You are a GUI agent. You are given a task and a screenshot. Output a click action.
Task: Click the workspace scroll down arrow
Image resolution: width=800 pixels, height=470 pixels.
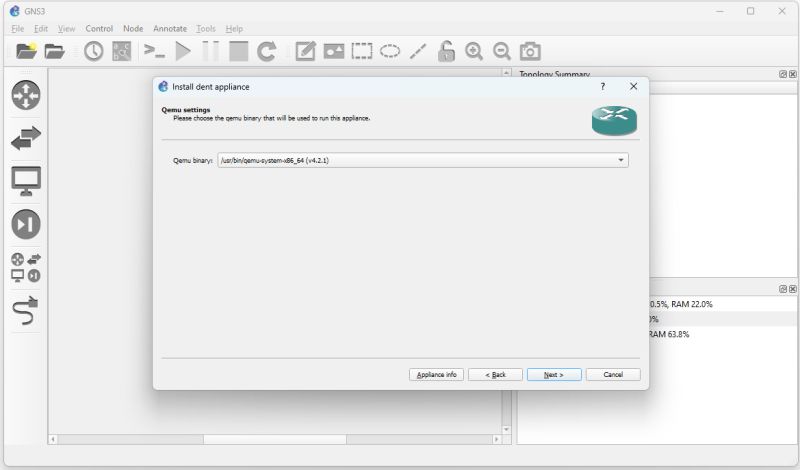[x=506, y=430]
